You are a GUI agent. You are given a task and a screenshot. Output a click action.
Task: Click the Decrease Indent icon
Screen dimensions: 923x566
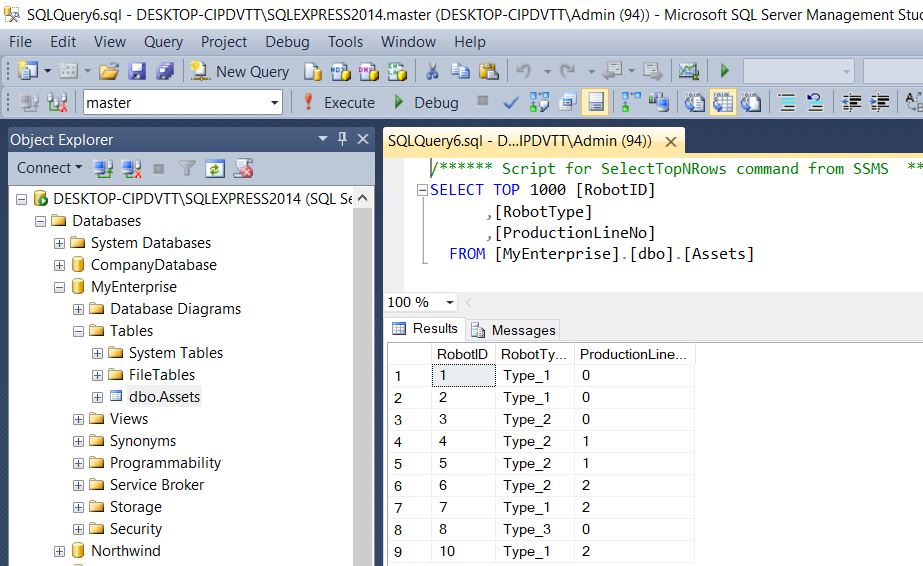pos(851,102)
